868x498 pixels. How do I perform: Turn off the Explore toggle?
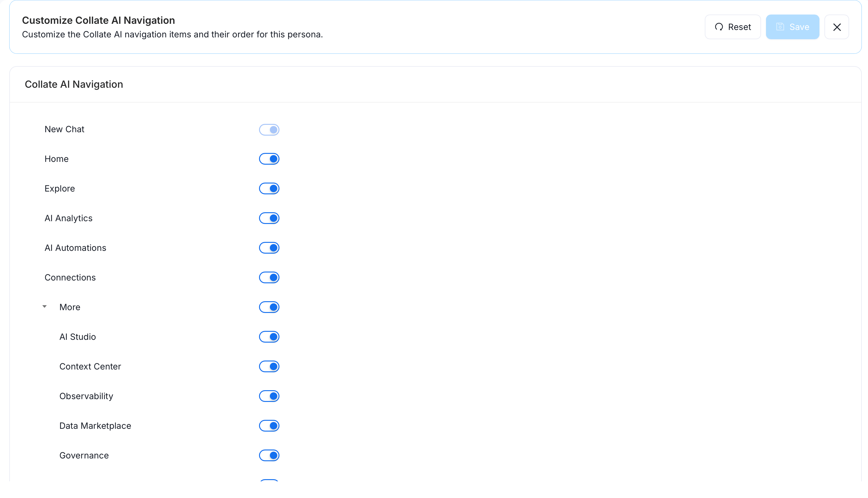tap(269, 189)
